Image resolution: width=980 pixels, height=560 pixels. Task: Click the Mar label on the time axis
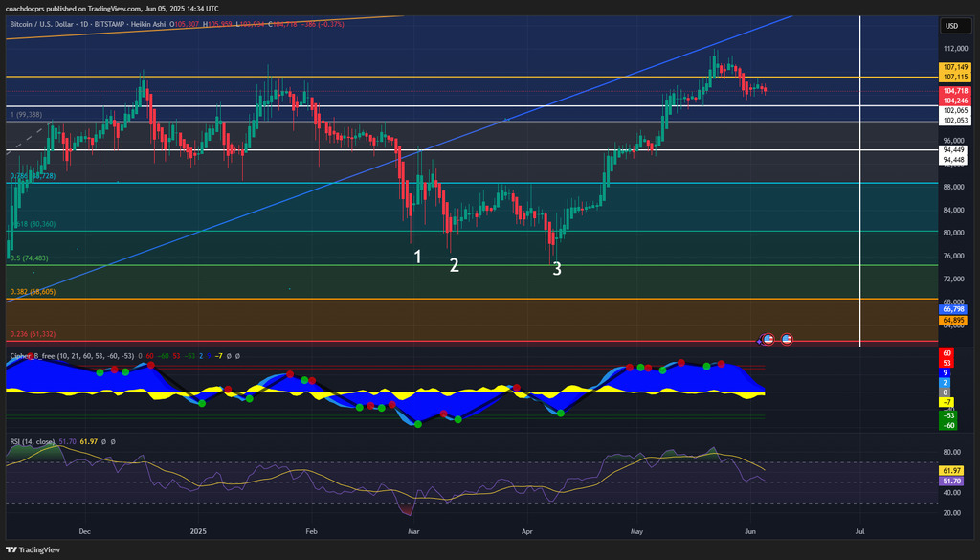413,529
